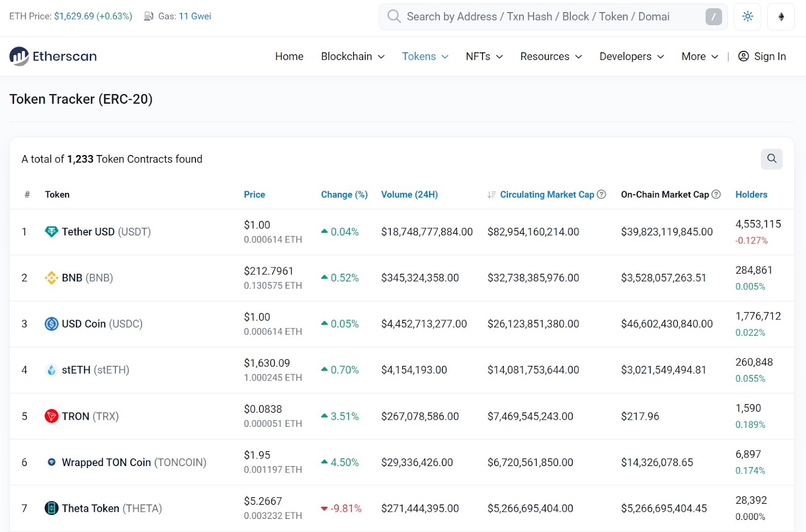Click the stETH token icon
Screen dimensions: 806x532
pos(51,370)
